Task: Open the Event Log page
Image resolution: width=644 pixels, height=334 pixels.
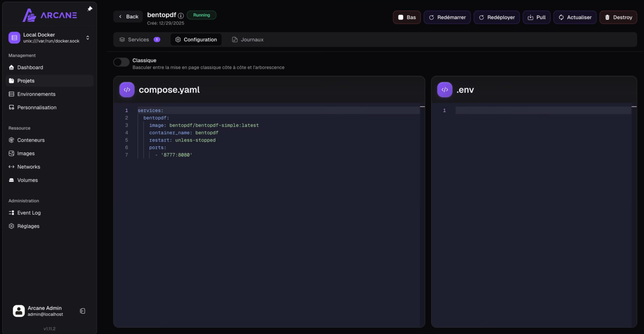Action: tap(29, 213)
